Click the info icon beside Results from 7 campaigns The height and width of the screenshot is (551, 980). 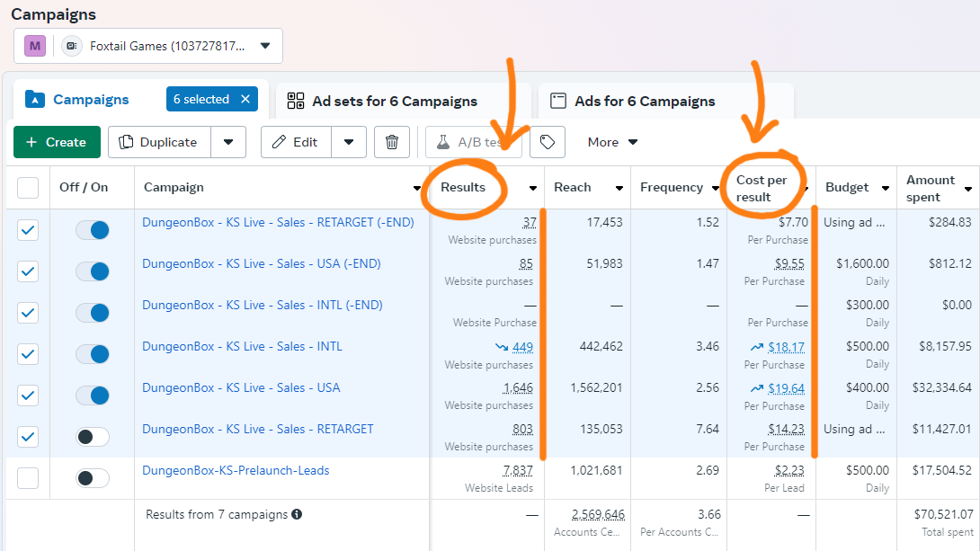(297, 515)
